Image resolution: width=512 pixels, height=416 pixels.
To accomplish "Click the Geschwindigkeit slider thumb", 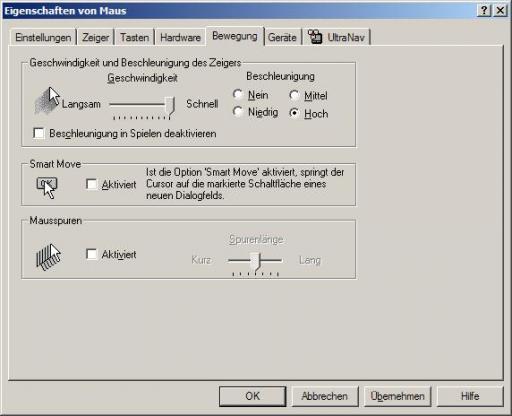I will [170, 106].
